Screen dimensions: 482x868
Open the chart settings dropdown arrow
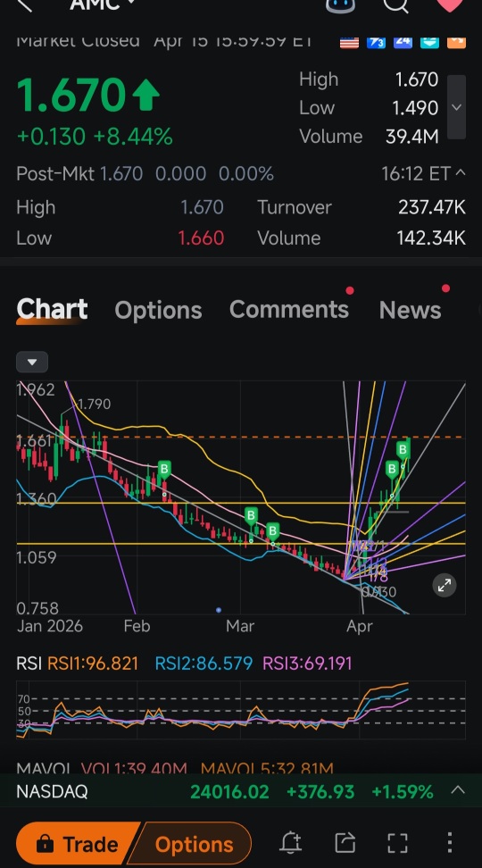(32, 363)
